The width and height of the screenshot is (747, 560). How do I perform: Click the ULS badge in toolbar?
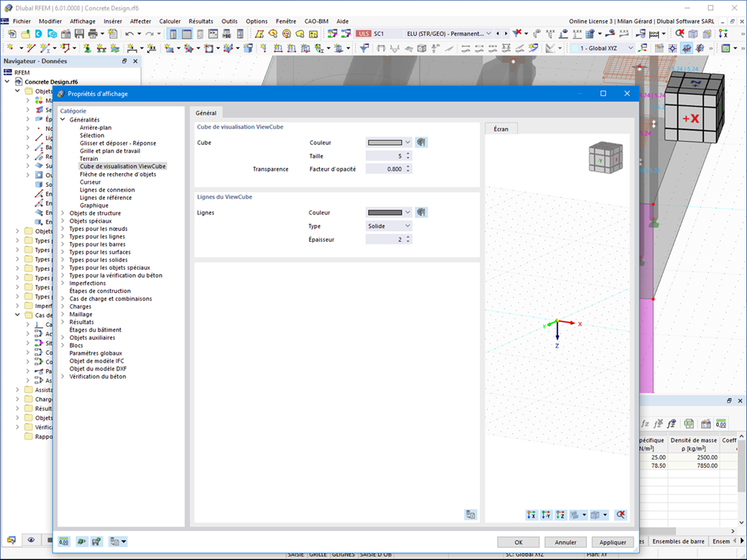363,34
